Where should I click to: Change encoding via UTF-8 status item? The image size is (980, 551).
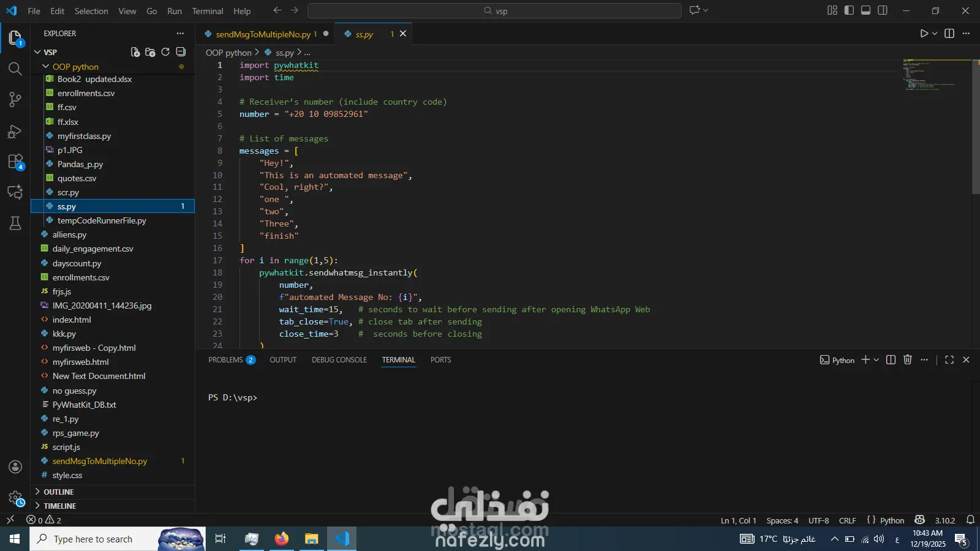click(x=818, y=520)
